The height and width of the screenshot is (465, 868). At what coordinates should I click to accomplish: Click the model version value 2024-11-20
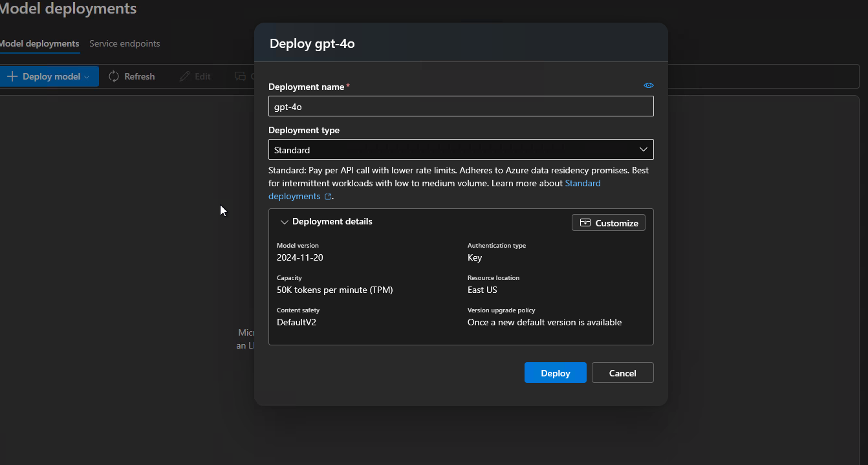click(x=299, y=257)
